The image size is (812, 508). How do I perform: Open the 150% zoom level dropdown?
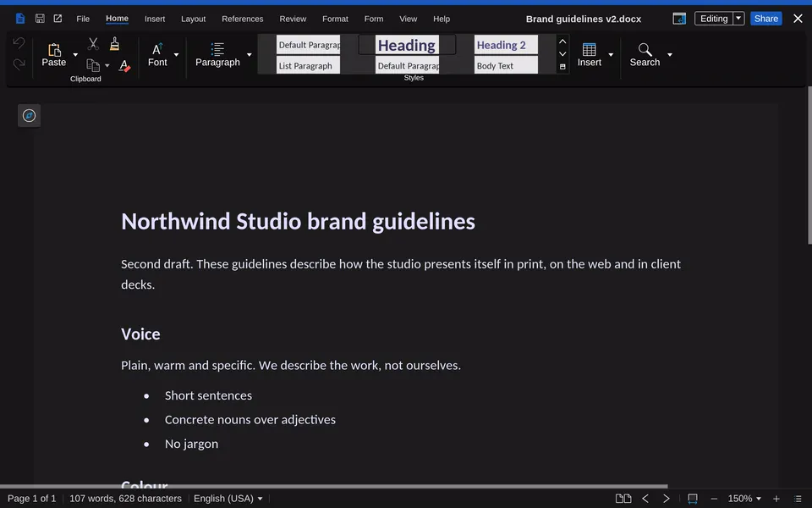[744, 499]
